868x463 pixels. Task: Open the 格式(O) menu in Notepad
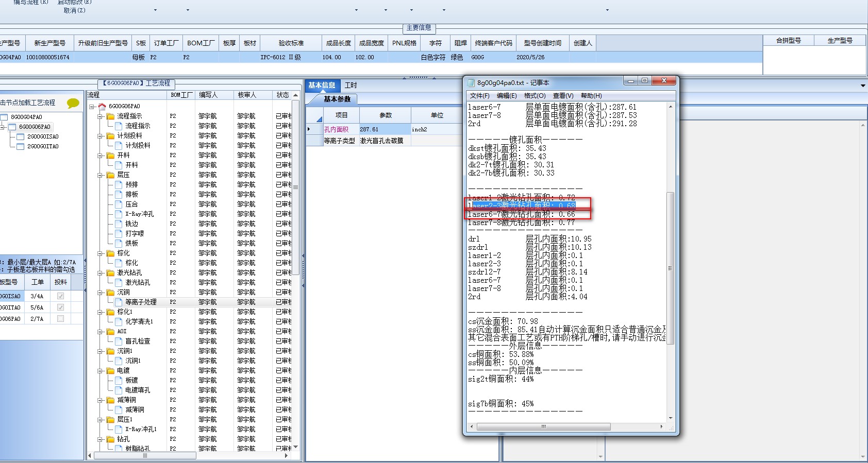pos(535,96)
